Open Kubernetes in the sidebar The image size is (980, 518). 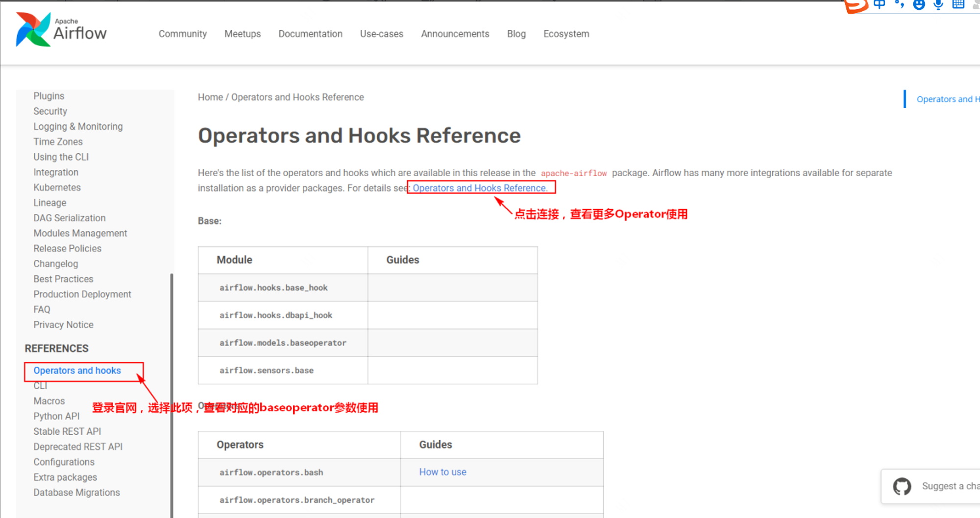(57, 187)
